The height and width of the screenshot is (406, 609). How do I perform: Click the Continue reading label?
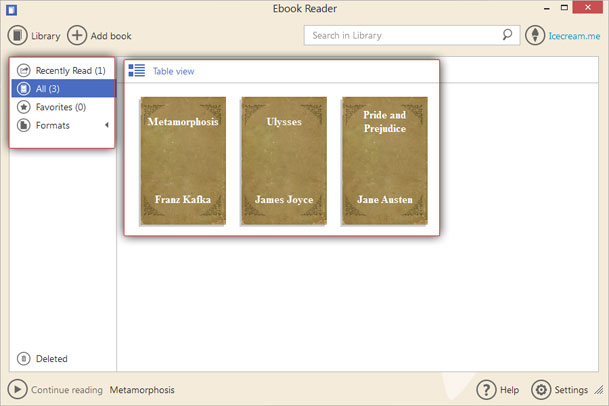coord(67,390)
